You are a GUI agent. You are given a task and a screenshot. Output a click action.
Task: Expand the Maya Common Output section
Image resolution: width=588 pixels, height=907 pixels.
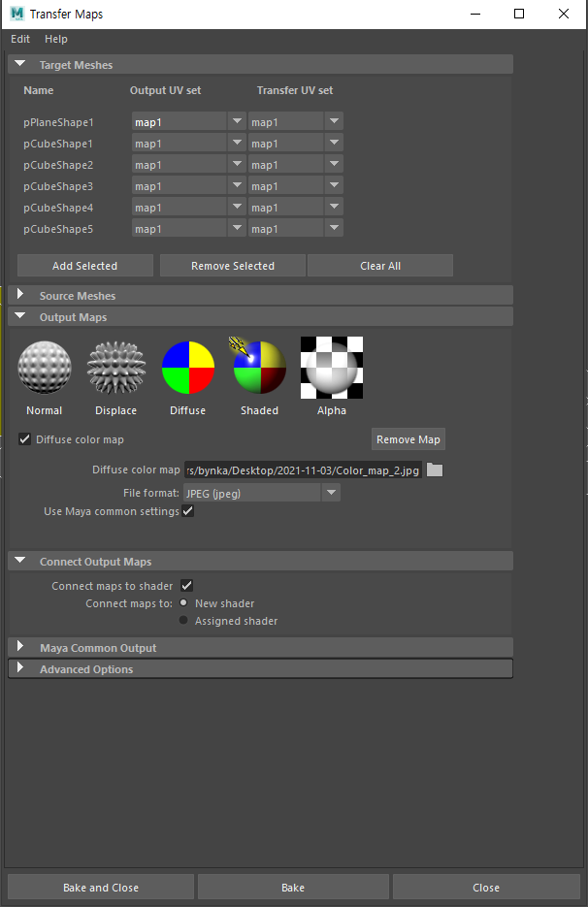[20, 647]
